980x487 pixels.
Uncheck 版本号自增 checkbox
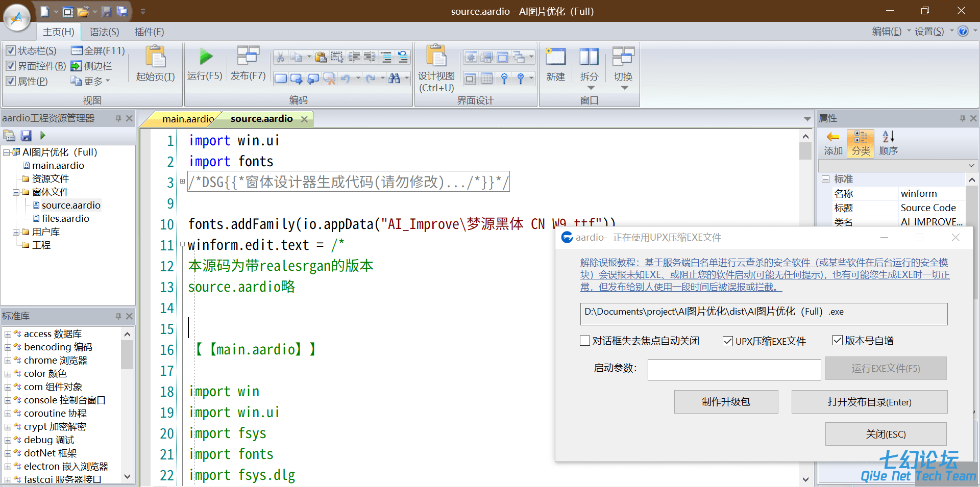(837, 340)
